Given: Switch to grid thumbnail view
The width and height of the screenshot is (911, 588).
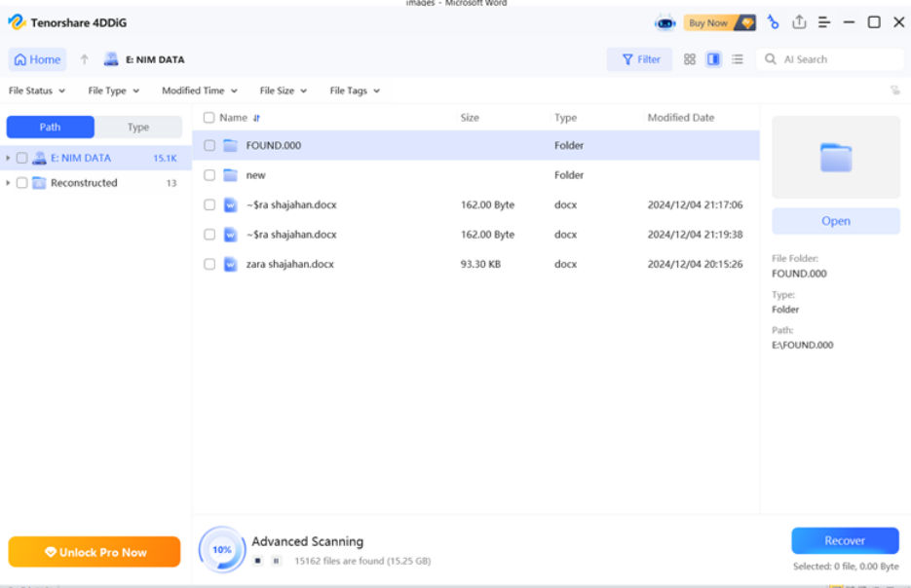Looking at the screenshot, I should pos(690,59).
